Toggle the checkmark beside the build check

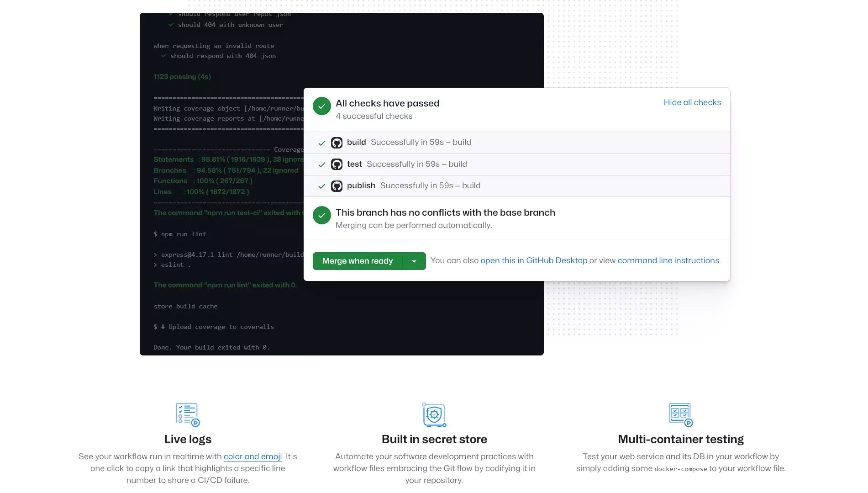point(322,143)
